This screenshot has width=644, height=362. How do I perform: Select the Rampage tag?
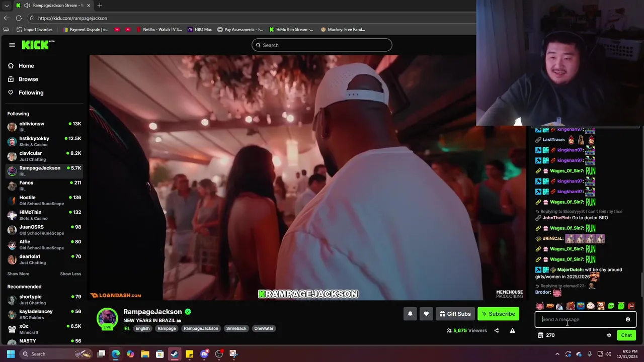pos(167,328)
